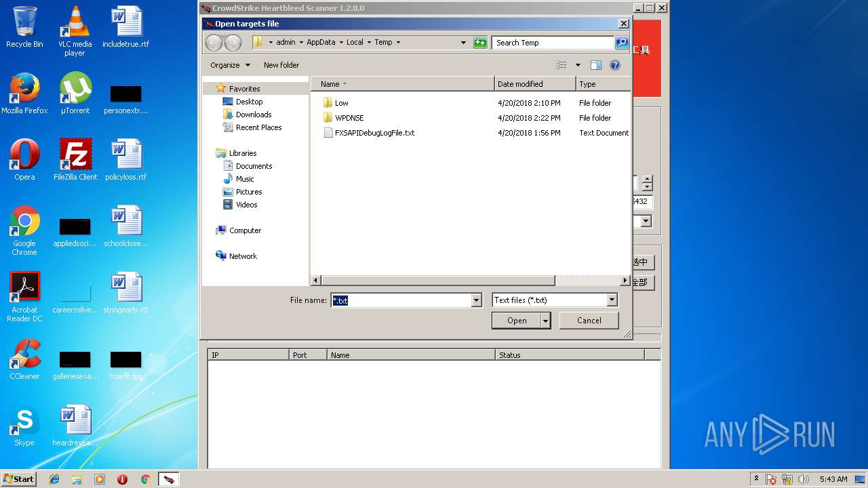Click in the Search Temp field

coord(553,42)
